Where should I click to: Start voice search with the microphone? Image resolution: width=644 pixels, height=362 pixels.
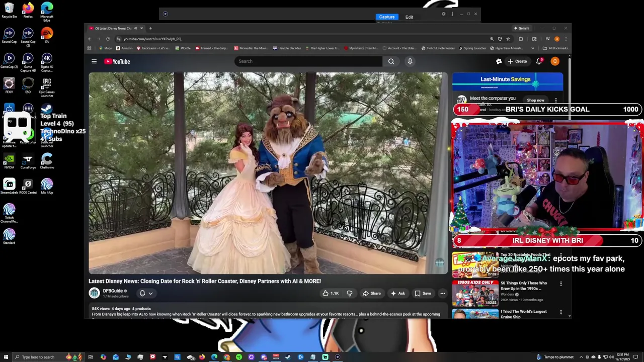410,61
